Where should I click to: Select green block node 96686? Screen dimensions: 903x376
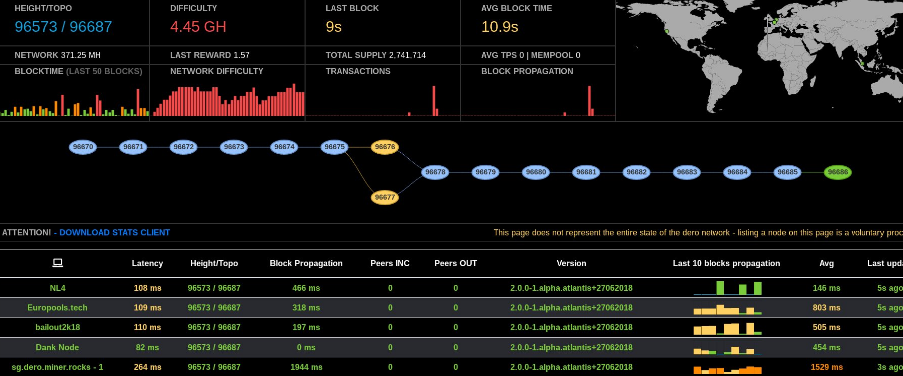point(837,172)
